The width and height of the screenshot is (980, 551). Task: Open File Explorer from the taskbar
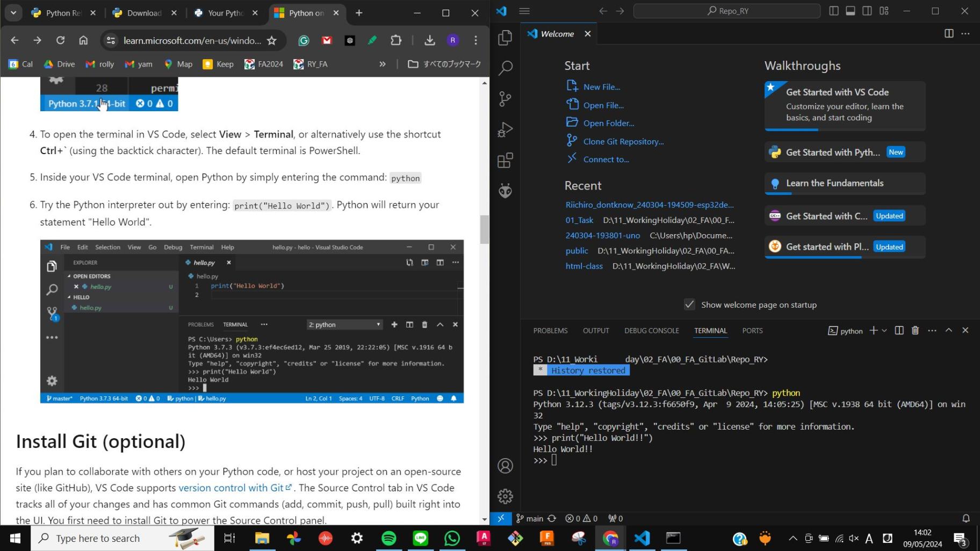point(262,538)
